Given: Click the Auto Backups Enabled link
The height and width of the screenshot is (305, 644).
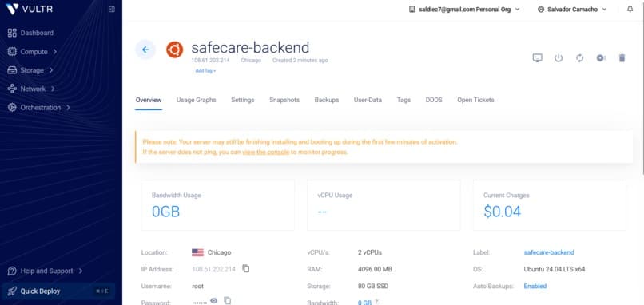Looking at the screenshot, I should 535,286.
